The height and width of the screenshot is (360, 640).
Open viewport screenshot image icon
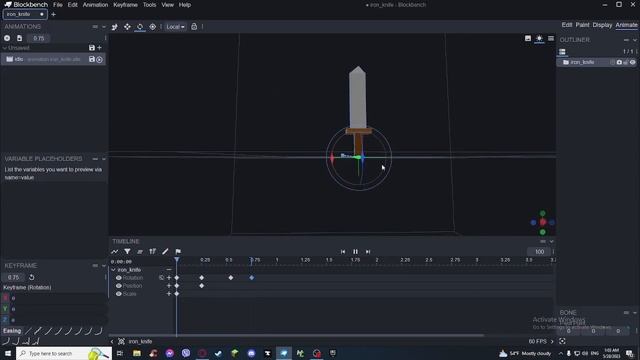tap(528, 38)
